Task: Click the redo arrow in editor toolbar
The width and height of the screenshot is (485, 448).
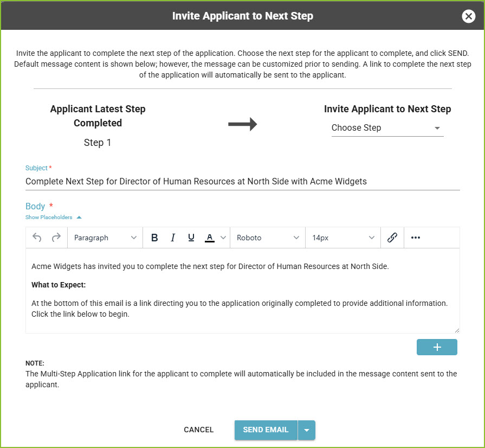Action: [x=56, y=238]
